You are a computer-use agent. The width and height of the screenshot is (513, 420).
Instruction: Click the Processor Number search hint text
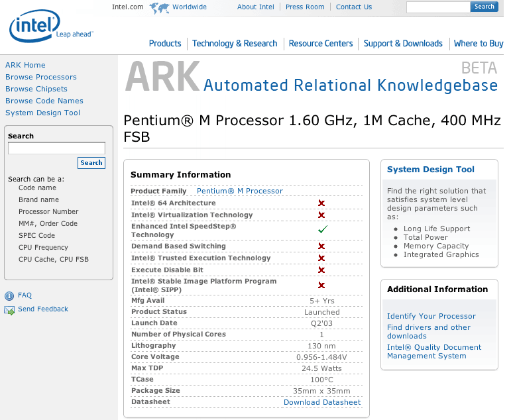coord(48,211)
